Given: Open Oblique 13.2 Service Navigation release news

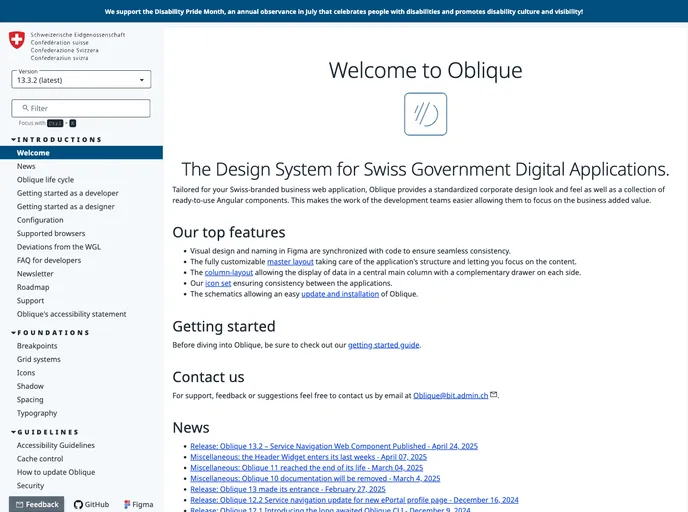Looking at the screenshot, I should click(x=334, y=446).
